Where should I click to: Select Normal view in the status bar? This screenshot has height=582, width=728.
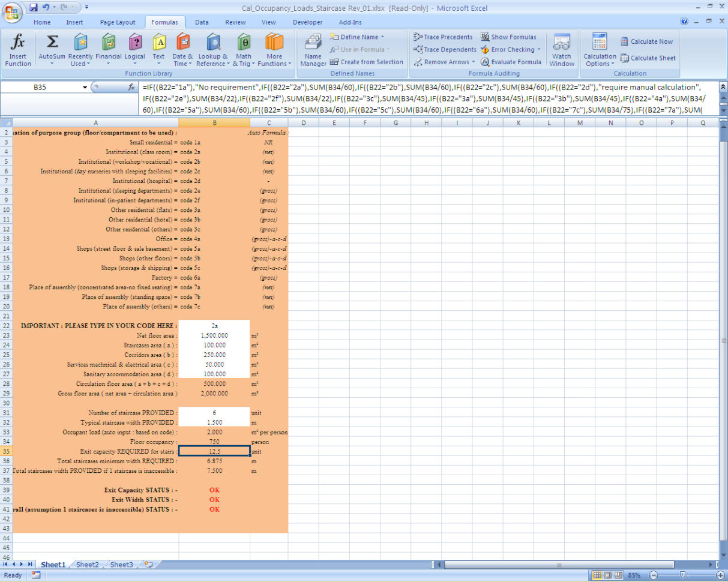(597, 575)
